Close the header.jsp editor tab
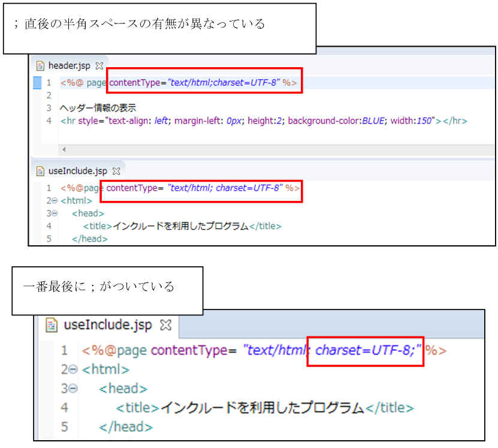This screenshot has height=448, width=498. coord(99,65)
